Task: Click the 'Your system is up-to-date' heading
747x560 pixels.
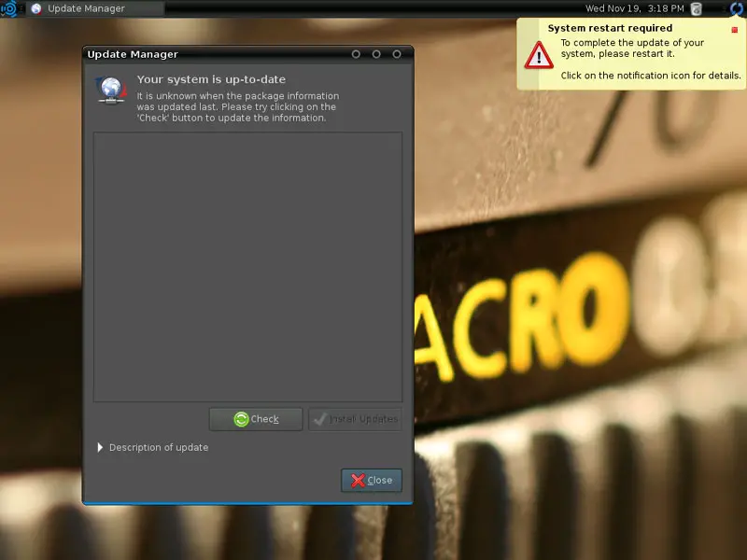Action: 211,79
